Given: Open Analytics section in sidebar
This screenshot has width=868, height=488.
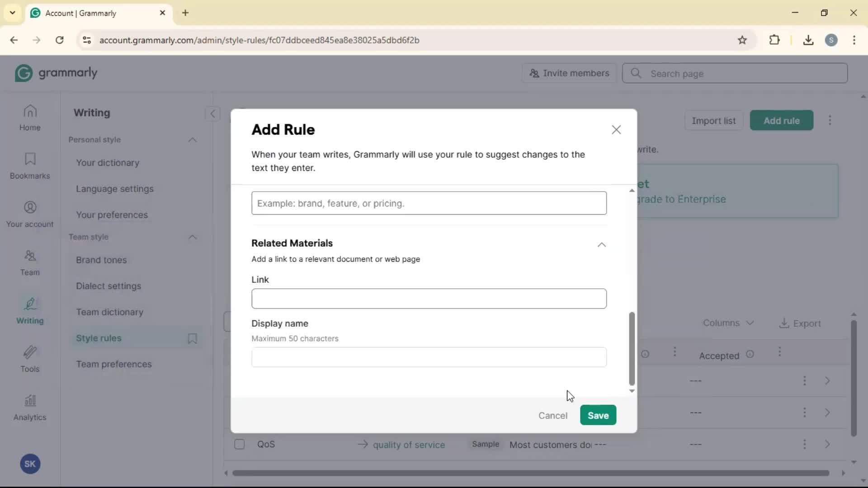Looking at the screenshot, I should pos(30,407).
